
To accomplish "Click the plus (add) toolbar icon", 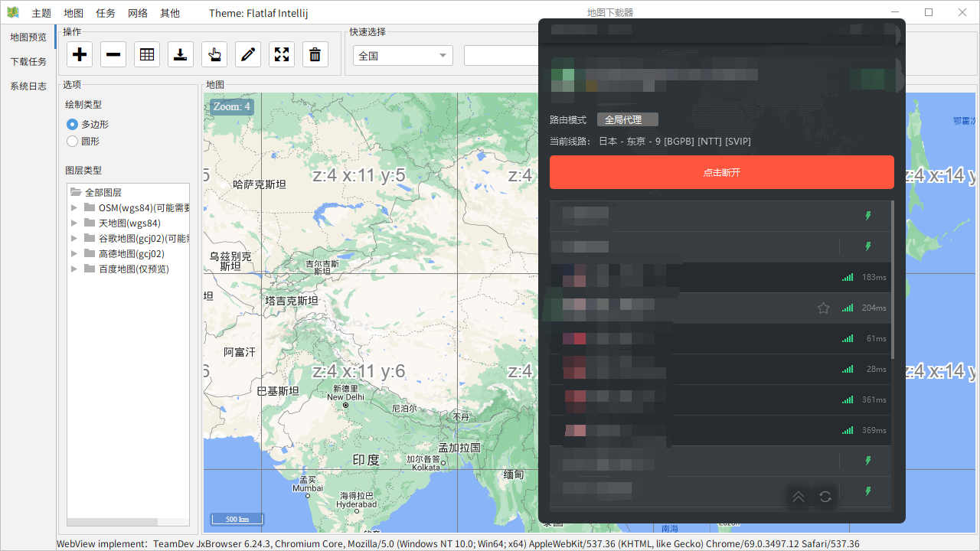I will point(80,54).
